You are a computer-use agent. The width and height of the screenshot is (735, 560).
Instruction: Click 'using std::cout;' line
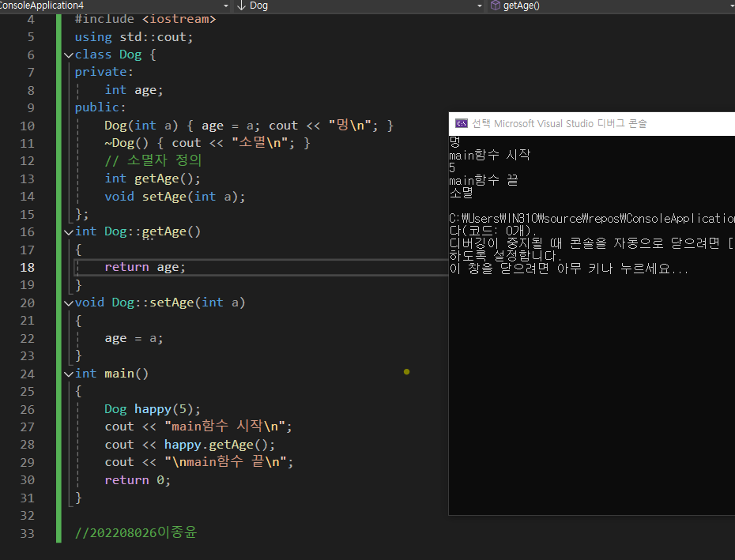134,37
